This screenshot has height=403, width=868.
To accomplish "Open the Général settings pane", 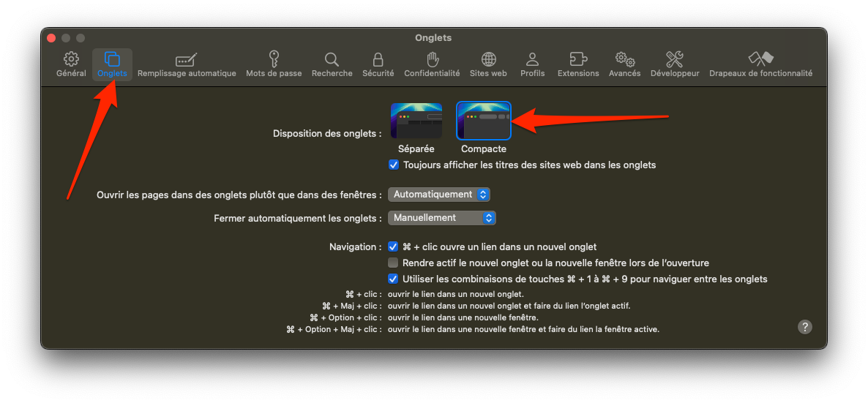I will [x=71, y=64].
